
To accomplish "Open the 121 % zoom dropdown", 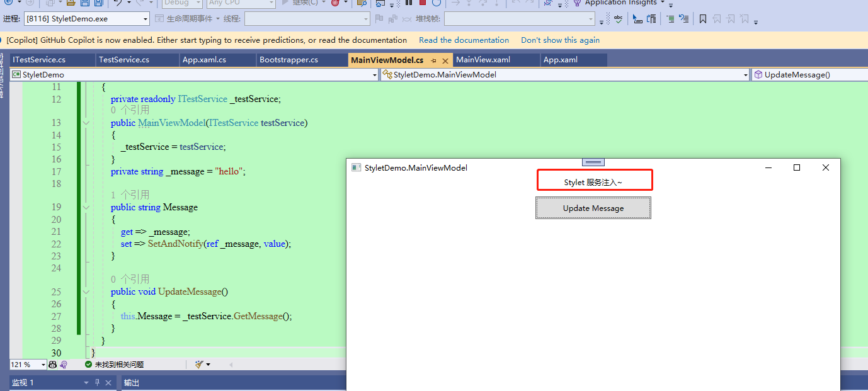I will [x=43, y=365].
